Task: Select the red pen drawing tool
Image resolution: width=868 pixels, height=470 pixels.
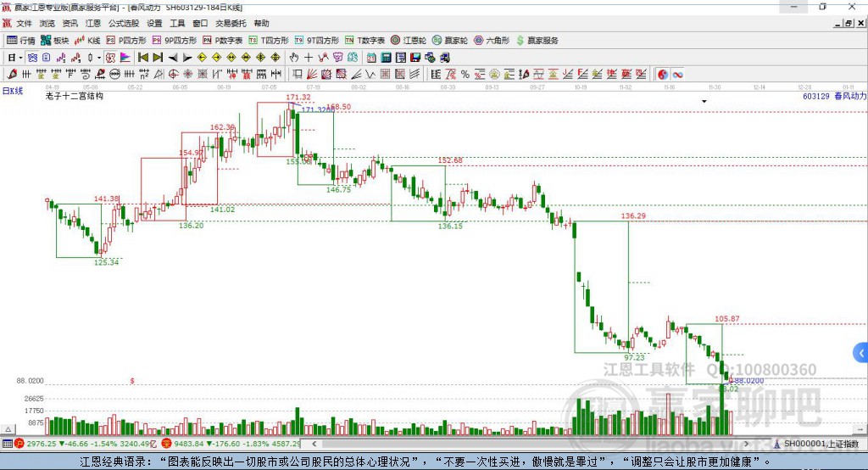Action: 12,74
